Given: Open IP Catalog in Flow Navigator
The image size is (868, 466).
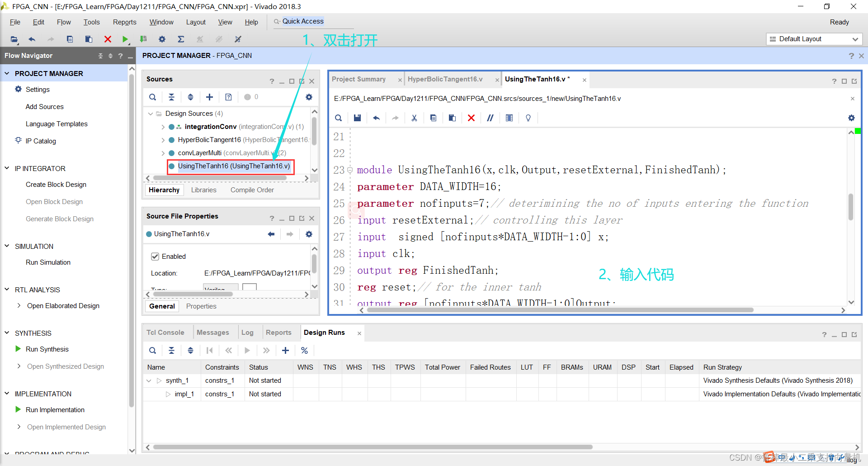Looking at the screenshot, I should (x=41, y=141).
